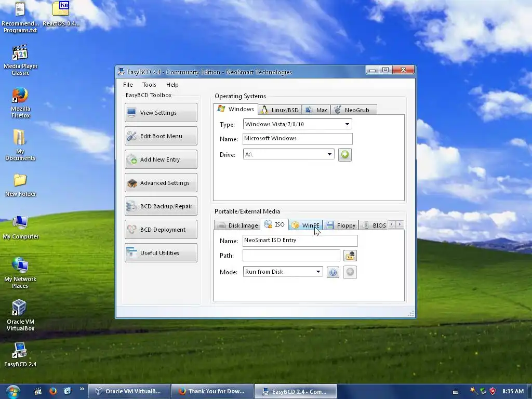Select Recommended Programs.txt desktop icon
The height and width of the screenshot is (399, 532).
pos(20,18)
